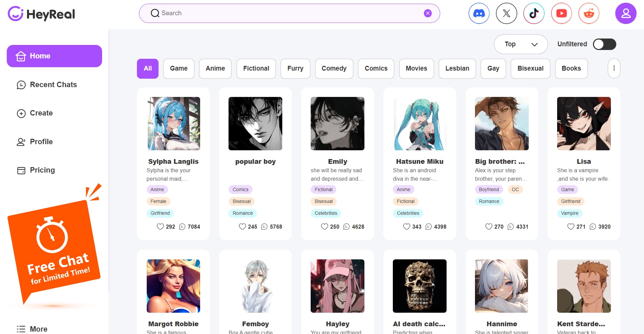This screenshot has width=644, height=334.
Task: Select the Fictional category tab
Action: [x=256, y=69]
